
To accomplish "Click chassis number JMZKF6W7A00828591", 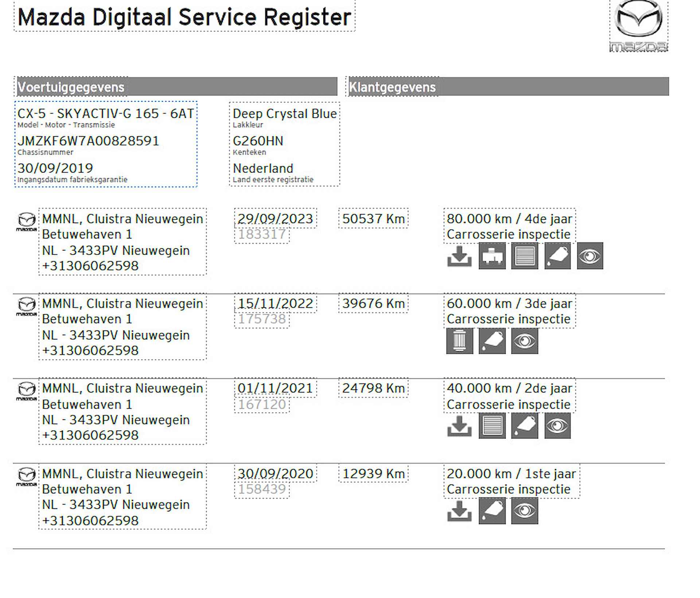I will click(x=88, y=141).
